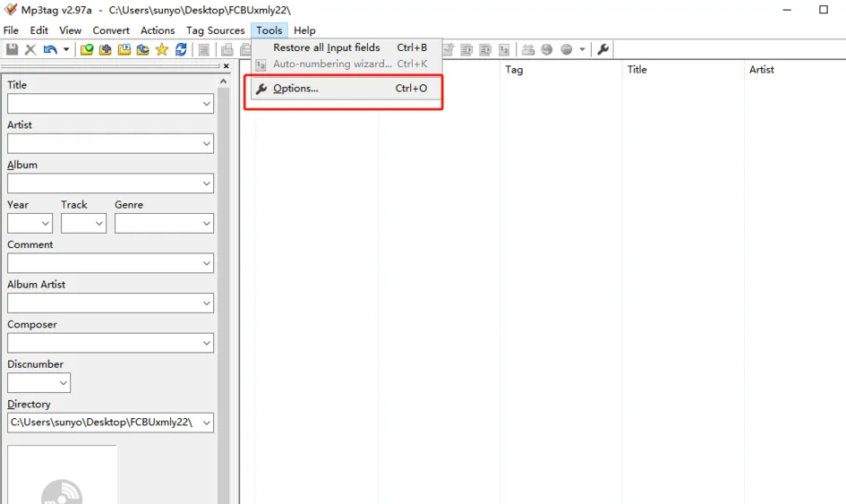The image size is (846, 504).
Task: Click the Add directory folder-plus icon
Action: [106, 49]
